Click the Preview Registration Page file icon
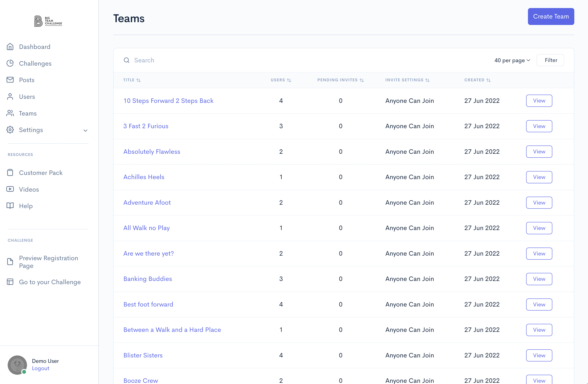Screen dimensions: 588x384 pos(10,262)
